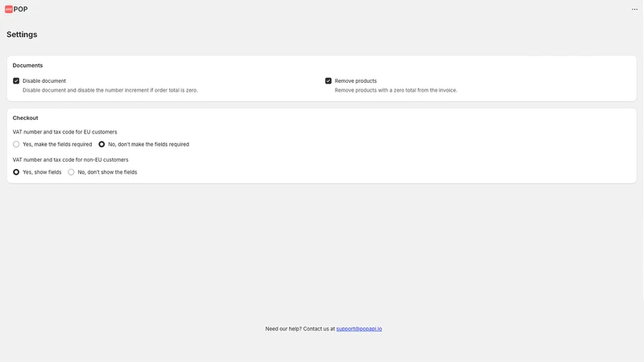Screen dimensions: 644x362
Task: Select Yes, make the fields required
Action: pos(16,144)
